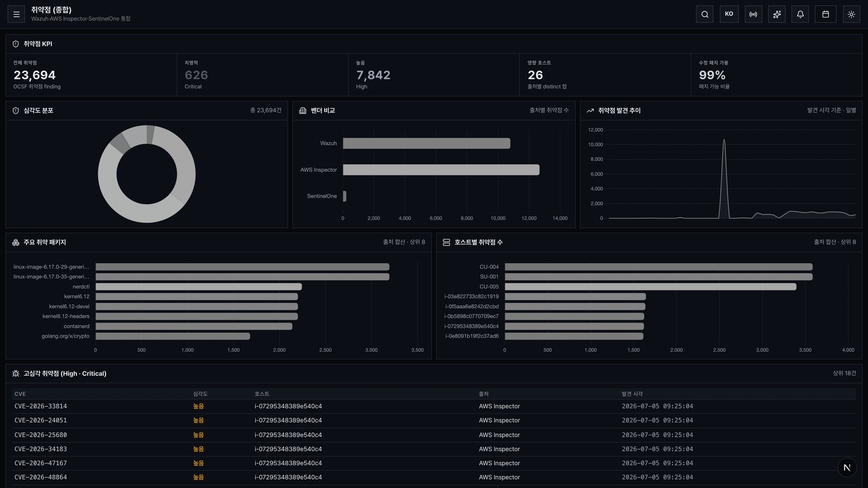Viewport: 868px width, 488px height.
Task: Click the bug icon beside 고심각 취약점
Action: tap(15, 374)
